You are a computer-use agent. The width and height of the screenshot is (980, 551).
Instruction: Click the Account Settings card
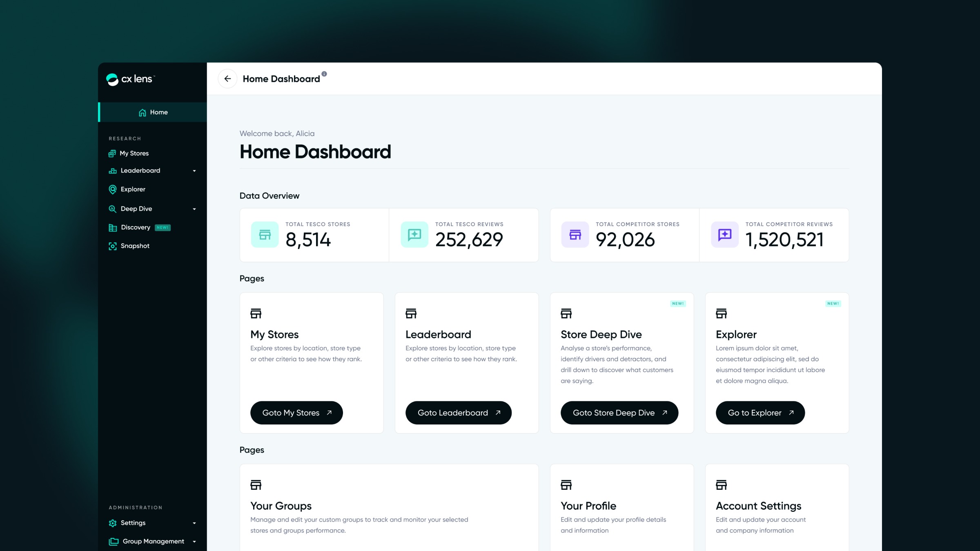click(x=777, y=507)
